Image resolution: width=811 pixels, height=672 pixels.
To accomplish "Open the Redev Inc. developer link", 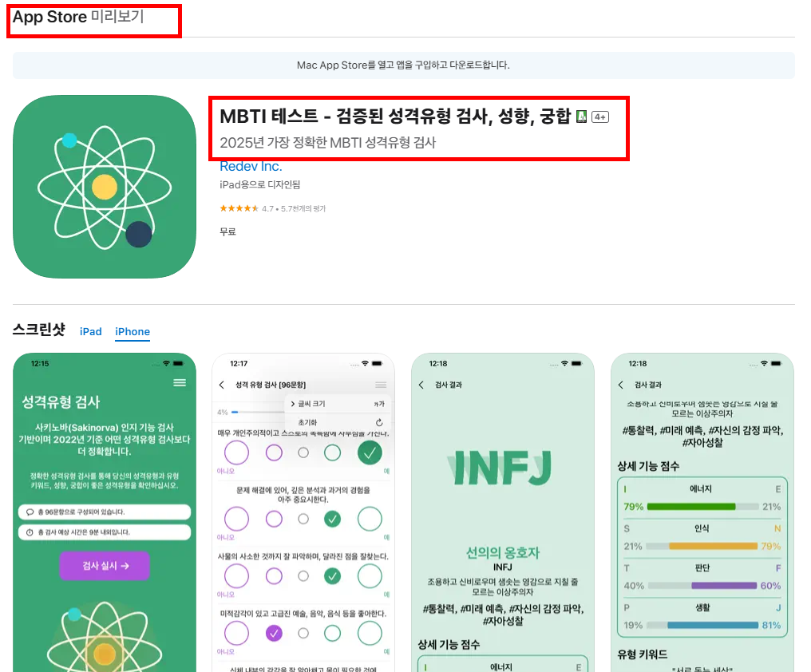I will (251, 167).
